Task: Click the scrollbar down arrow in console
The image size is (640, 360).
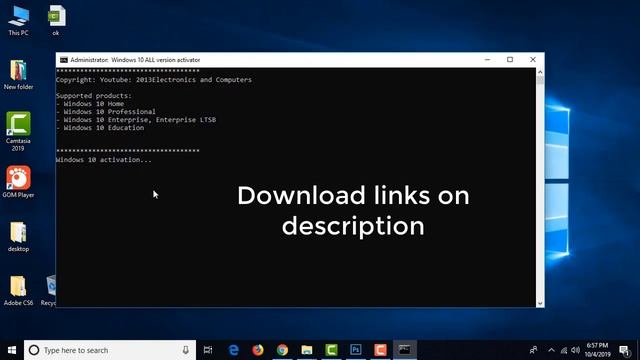Action: (x=540, y=303)
